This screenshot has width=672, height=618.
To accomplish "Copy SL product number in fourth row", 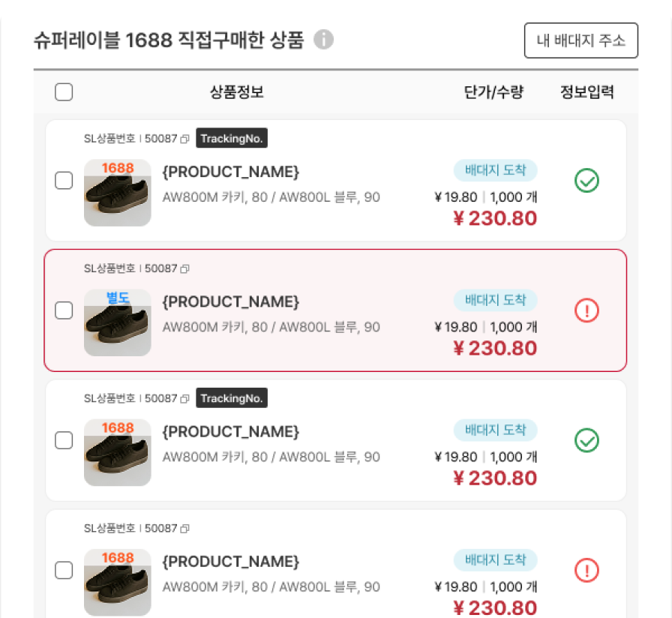I will [185, 529].
